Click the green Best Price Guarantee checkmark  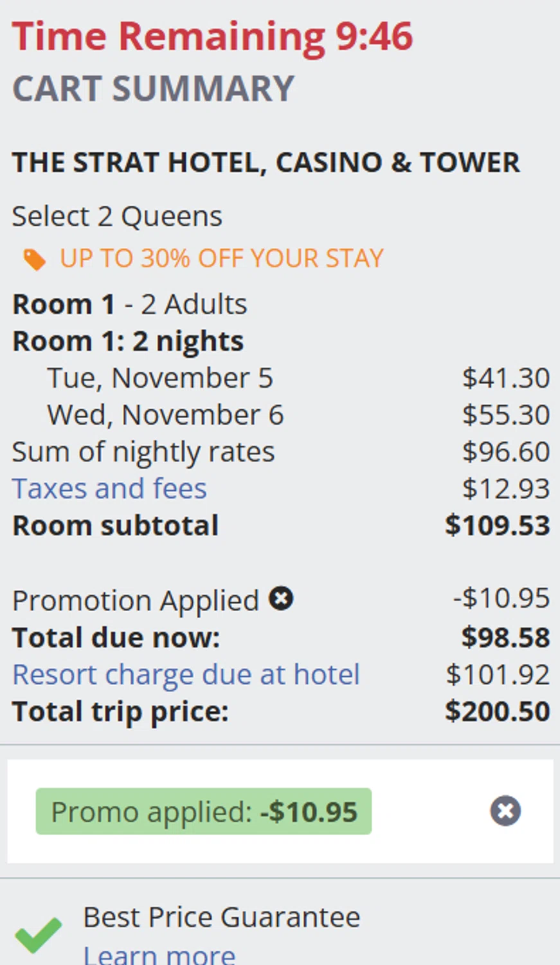(x=39, y=934)
